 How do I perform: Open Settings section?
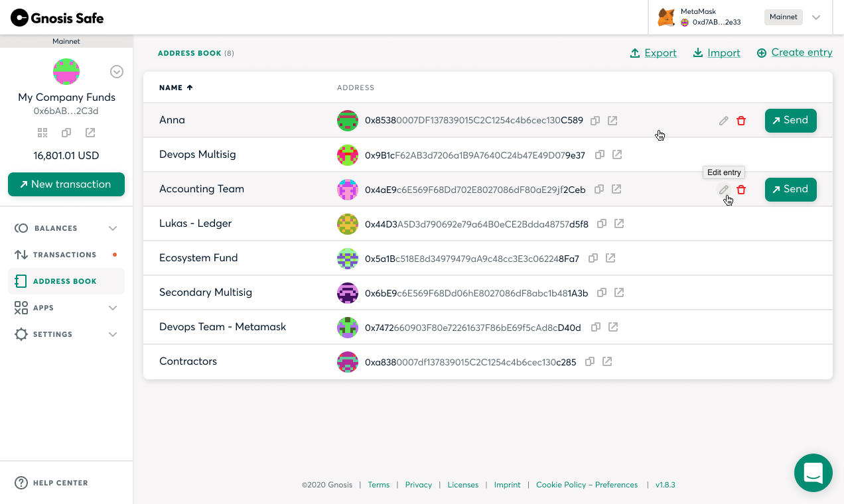pos(66,334)
